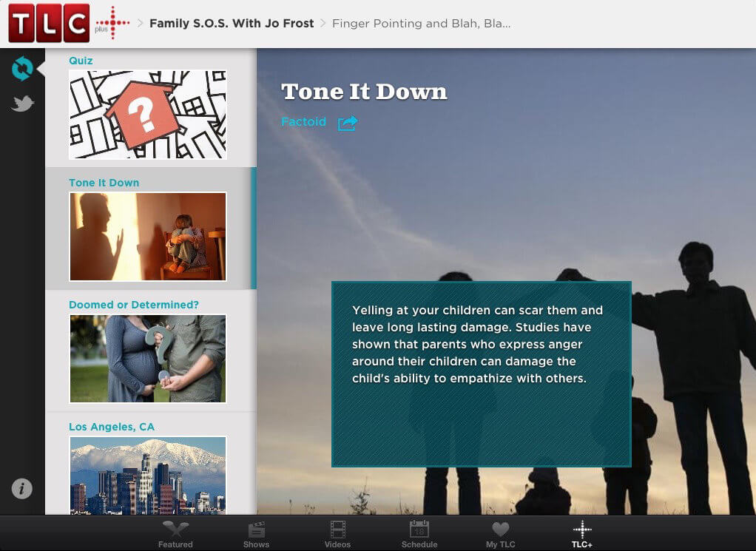Image resolution: width=756 pixels, height=551 pixels.
Task: Open the Doomed or Determined? thumbnail
Action: point(148,358)
